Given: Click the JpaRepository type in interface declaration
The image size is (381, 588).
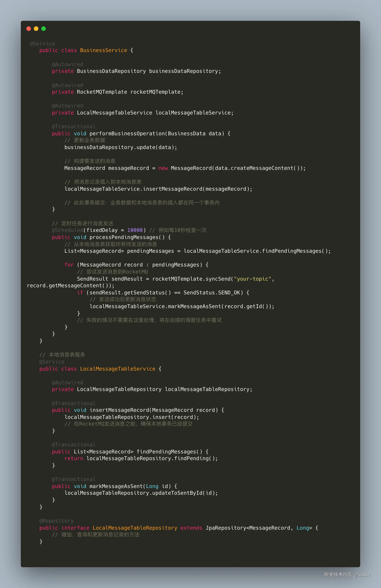Looking at the screenshot, I should click(x=226, y=528).
